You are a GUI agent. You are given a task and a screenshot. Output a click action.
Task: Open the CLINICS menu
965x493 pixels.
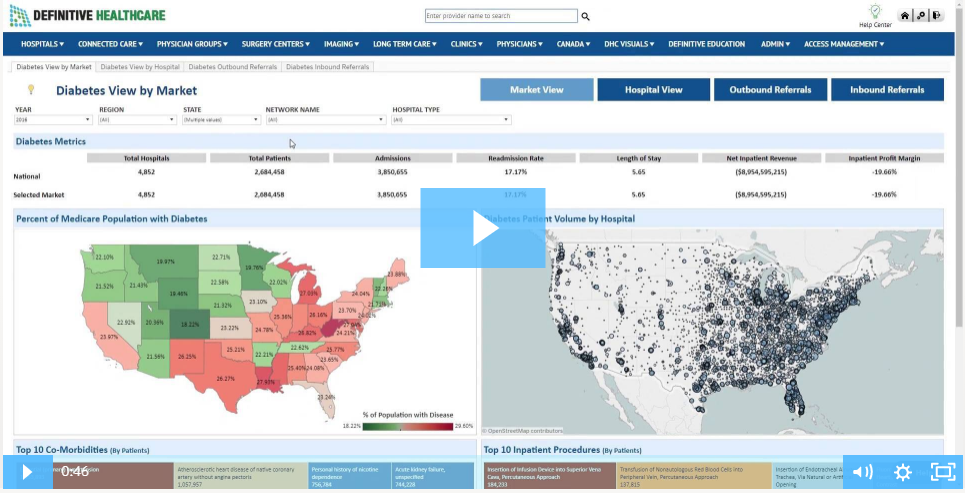(x=466, y=44)
